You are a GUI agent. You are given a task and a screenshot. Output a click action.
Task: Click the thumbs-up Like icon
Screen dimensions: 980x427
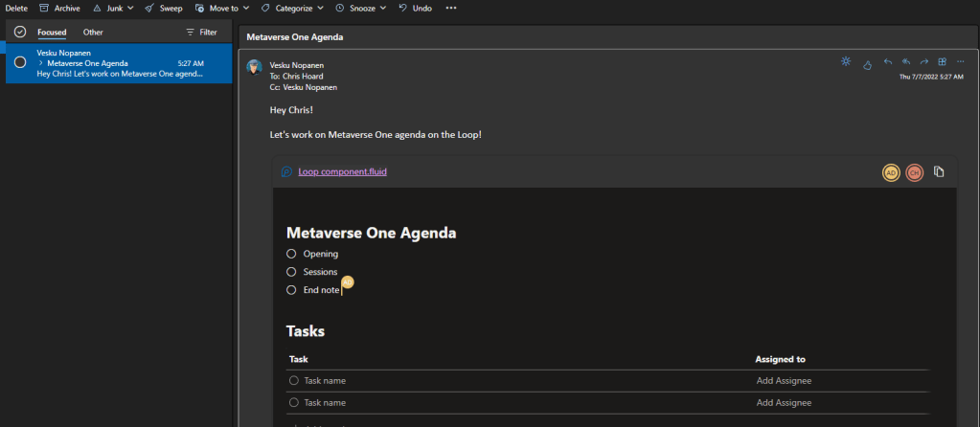click(x=867, y=63)
